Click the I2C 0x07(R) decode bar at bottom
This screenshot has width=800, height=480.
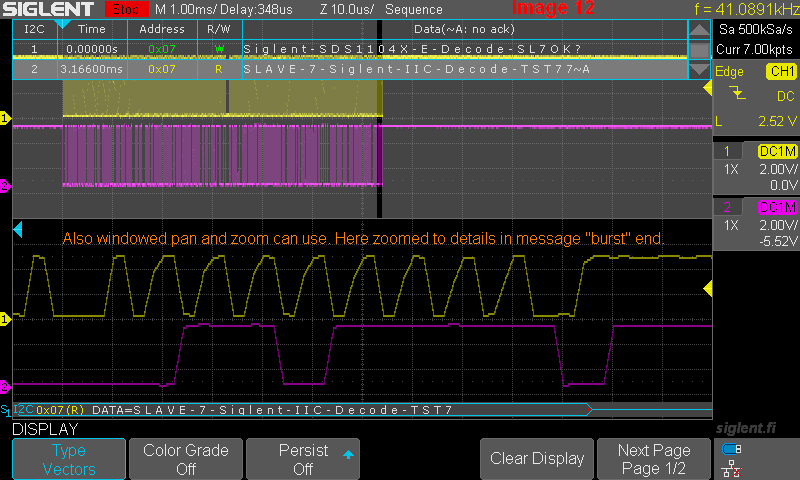pos(302,410)
